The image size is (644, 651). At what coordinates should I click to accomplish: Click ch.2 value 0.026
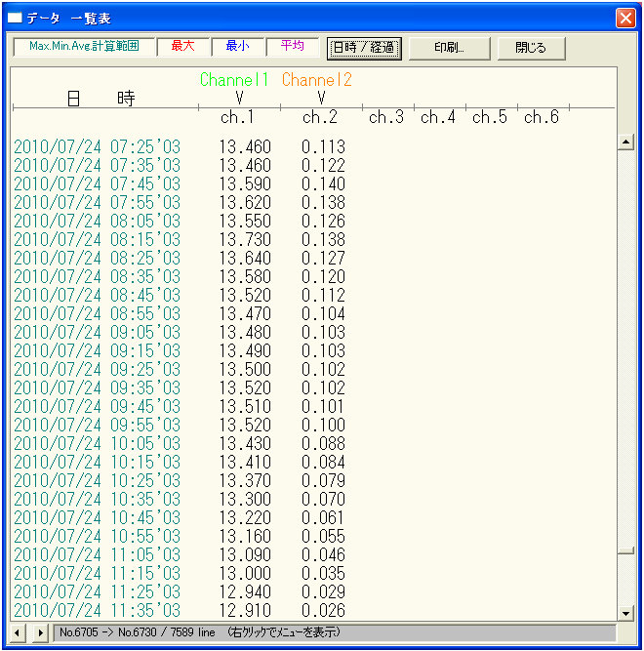(x=323, y=611)
